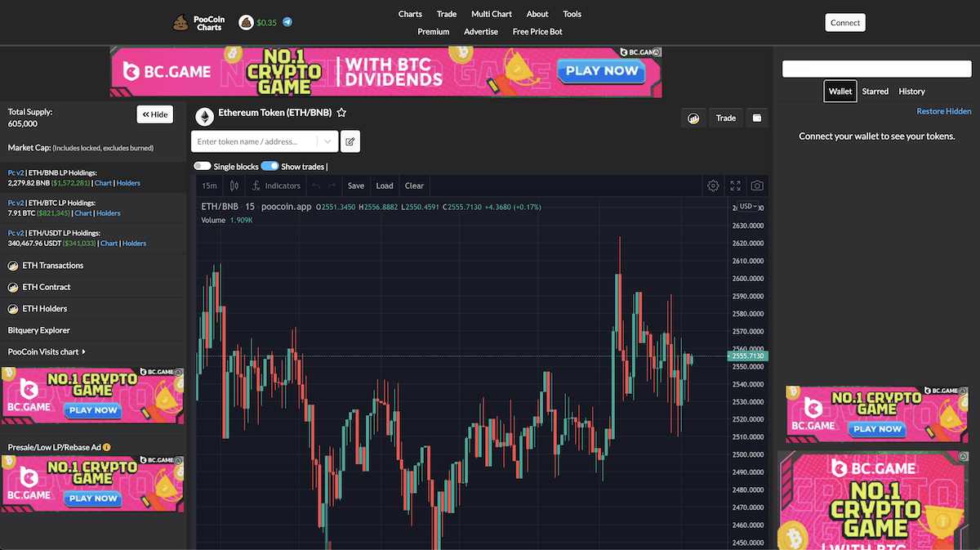Click Load in chart toolbar
This screenshot has width=980, height=550.
point(385,186)
